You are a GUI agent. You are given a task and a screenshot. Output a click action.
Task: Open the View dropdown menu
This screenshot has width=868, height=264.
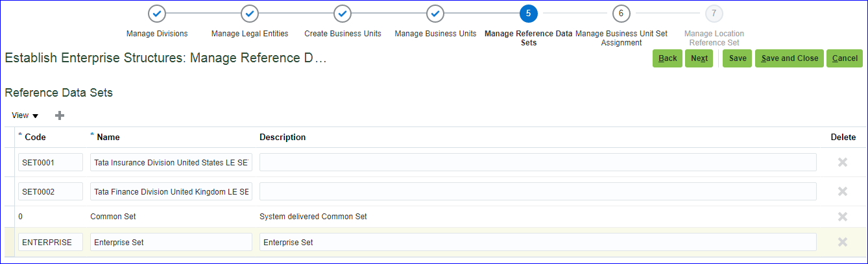(x=25, y=115)
